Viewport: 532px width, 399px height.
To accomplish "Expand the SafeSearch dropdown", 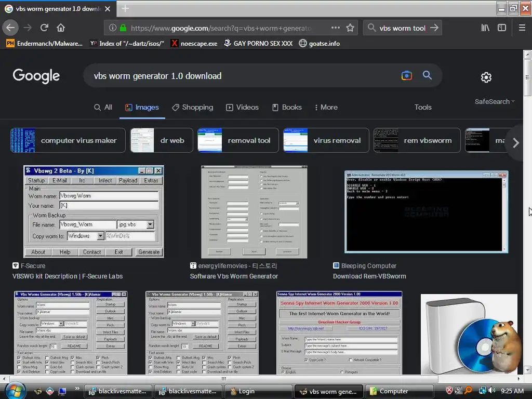I will point(495,101).
